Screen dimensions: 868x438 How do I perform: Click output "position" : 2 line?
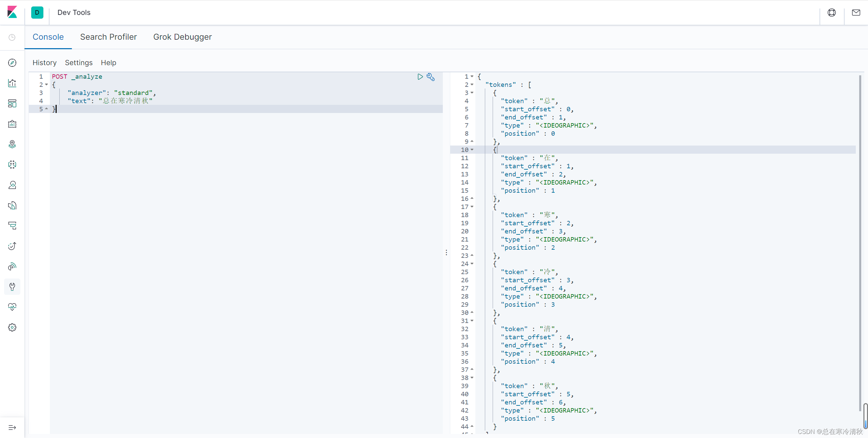[528, 247]
